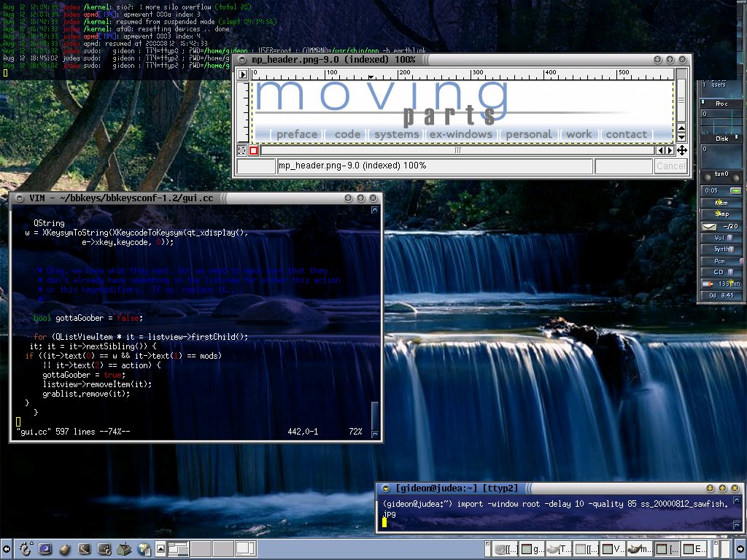Viewport: 747px width, 560px height.
Task: Click the VIM scrollbar bottom arrow
Action: tap(375, 434)
